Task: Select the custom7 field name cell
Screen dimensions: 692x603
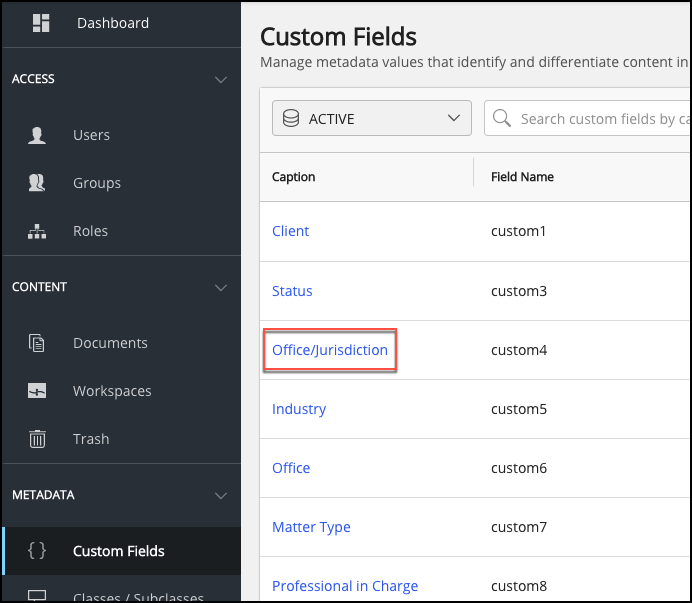Action: [x=519, y=527]
